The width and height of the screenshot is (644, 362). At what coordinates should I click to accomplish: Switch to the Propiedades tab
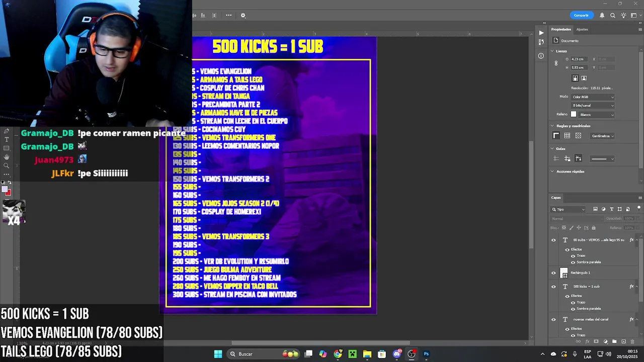click(561, 29)
